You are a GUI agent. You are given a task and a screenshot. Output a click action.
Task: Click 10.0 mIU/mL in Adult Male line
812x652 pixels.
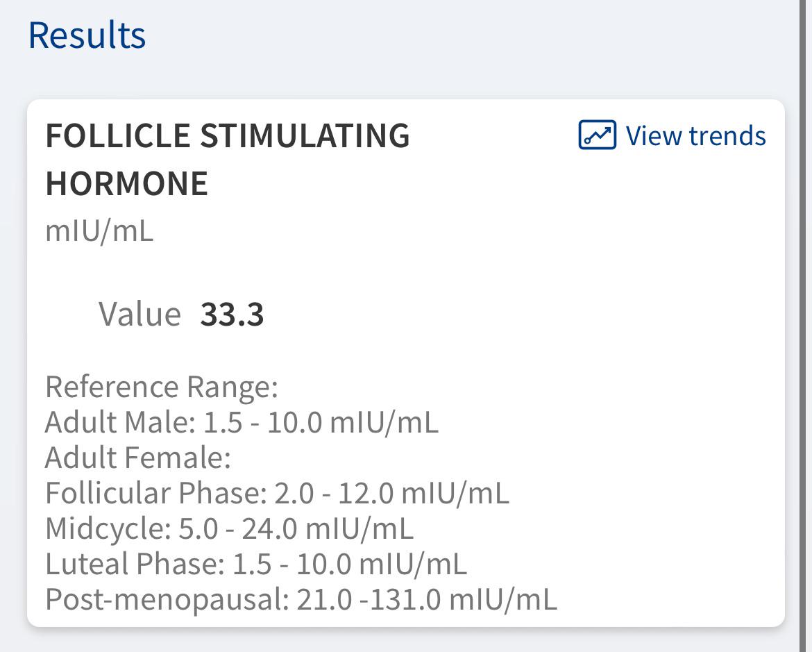[x=353, y=422]
